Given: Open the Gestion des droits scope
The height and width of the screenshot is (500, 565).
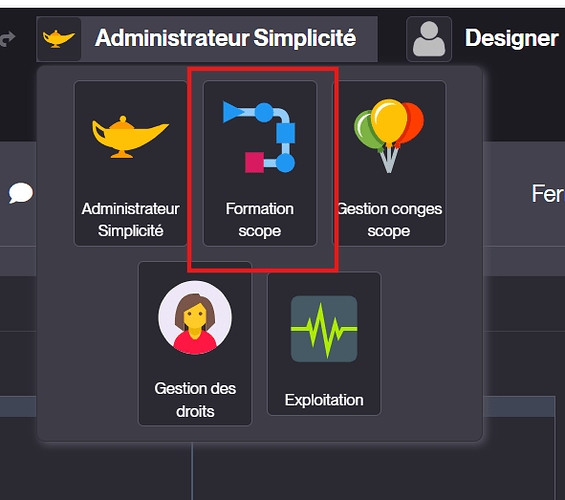Looking at the screenshot, I should tap(195, 343).
